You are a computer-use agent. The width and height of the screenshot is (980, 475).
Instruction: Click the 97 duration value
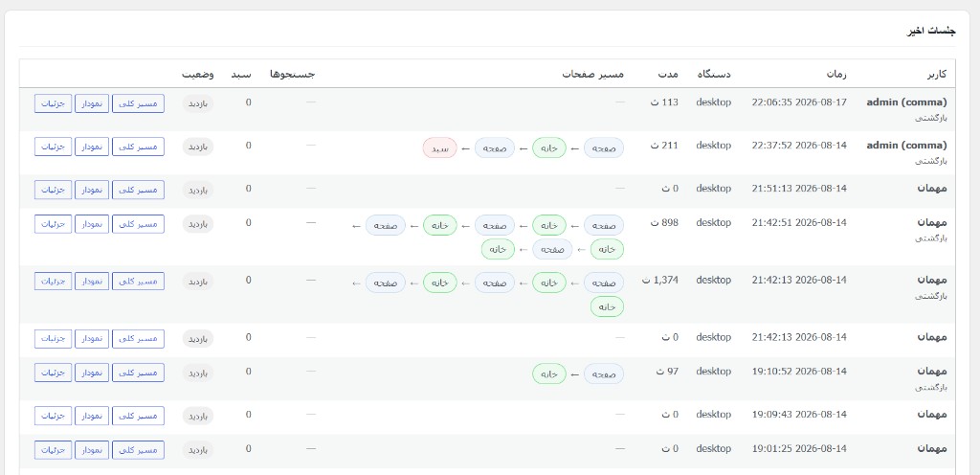coord(667,372)
